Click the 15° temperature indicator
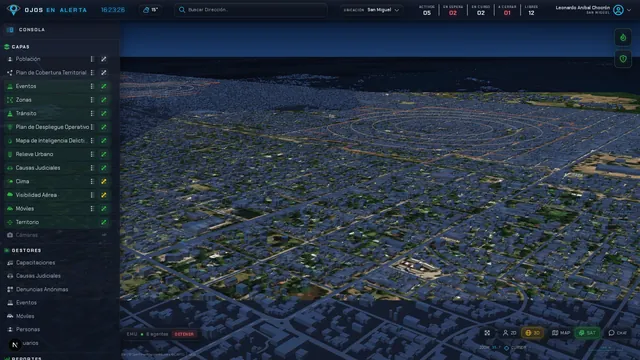640x360 pixels. 151,10
